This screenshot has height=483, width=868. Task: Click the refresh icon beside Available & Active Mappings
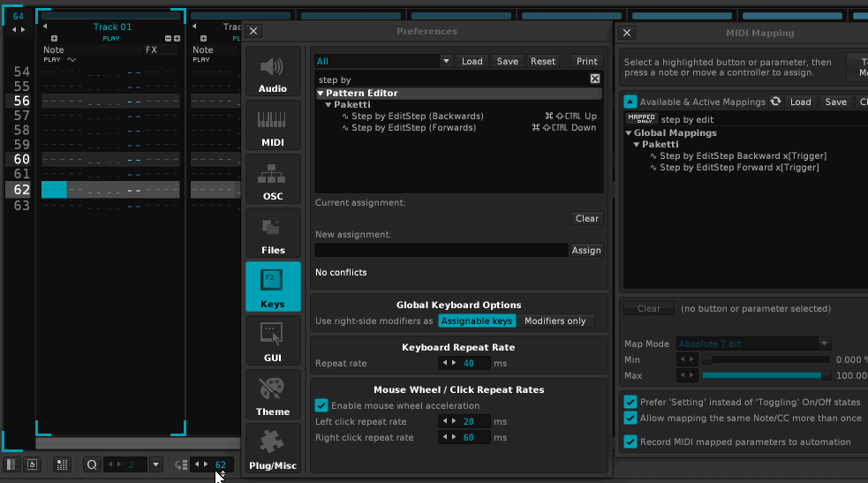click(775, 102)
